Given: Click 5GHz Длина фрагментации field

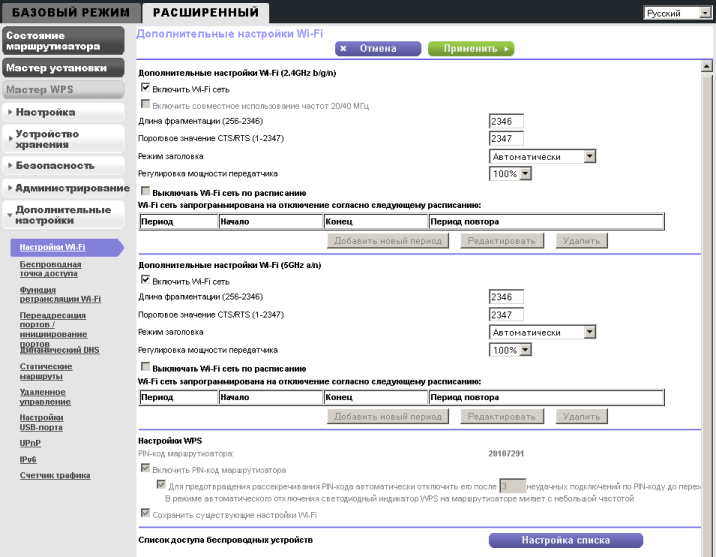Looking at the screenshot, I should point(506,297).
